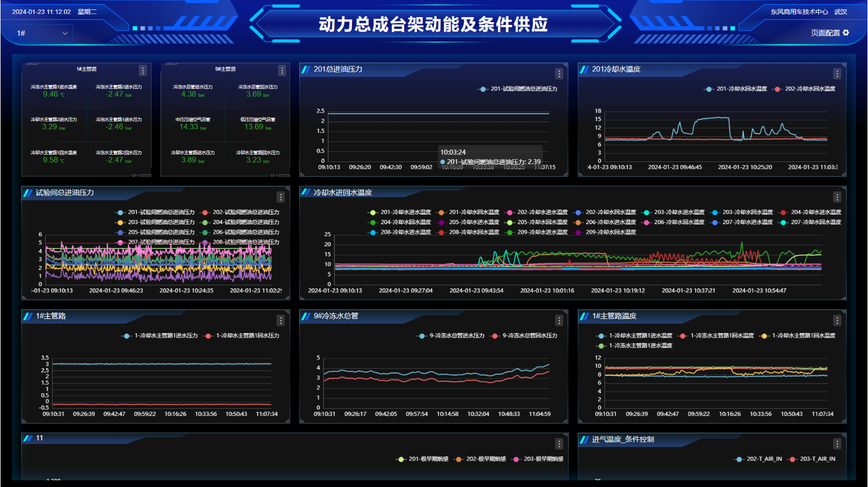Screen dimensions: 868x487
Task: Click the 3.23 bar 冷却水主管路回水压力 value
Action: pos(258,160)
